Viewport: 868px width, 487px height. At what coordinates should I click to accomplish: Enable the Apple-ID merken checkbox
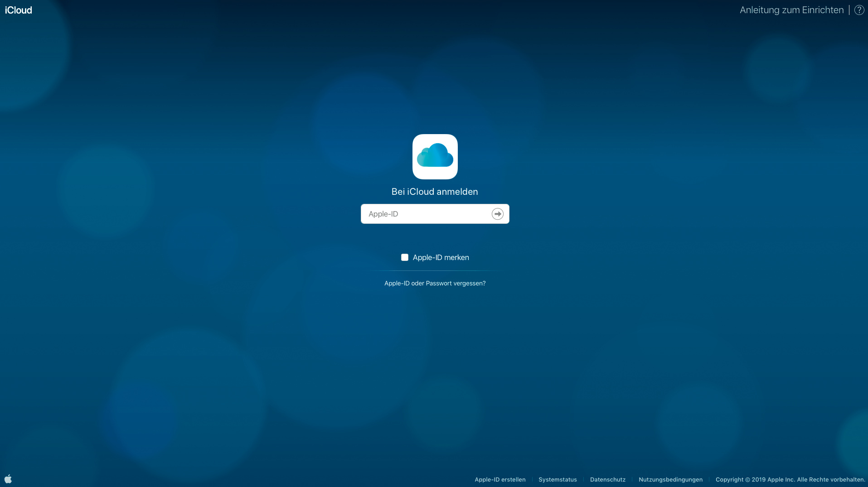pyautogui.click(x=405, y=257)
